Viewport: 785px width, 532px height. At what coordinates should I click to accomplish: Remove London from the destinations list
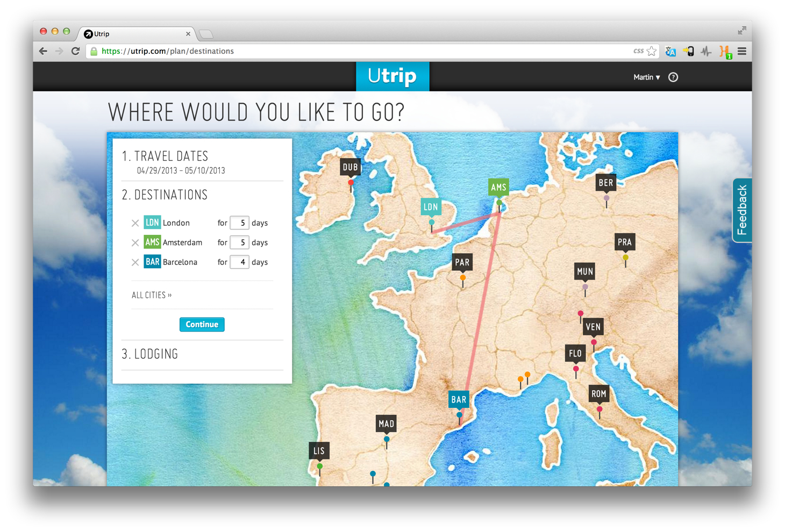point(135,222)
